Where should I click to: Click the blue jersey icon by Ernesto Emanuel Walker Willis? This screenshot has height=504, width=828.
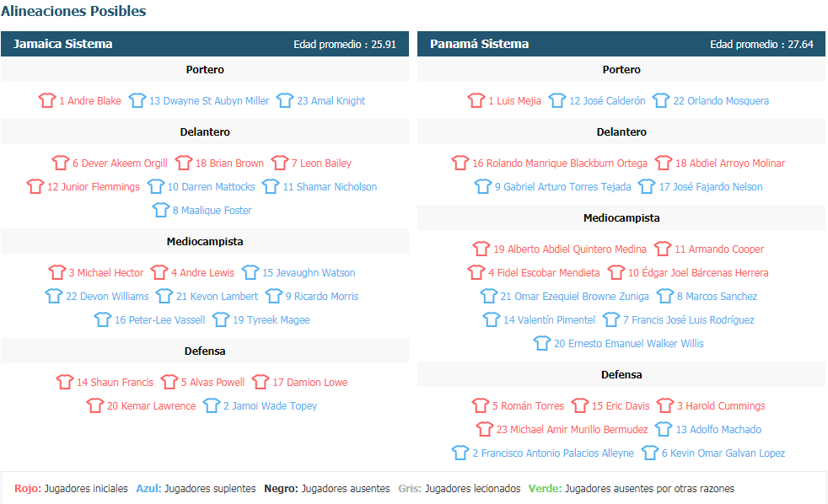point(542,343)
